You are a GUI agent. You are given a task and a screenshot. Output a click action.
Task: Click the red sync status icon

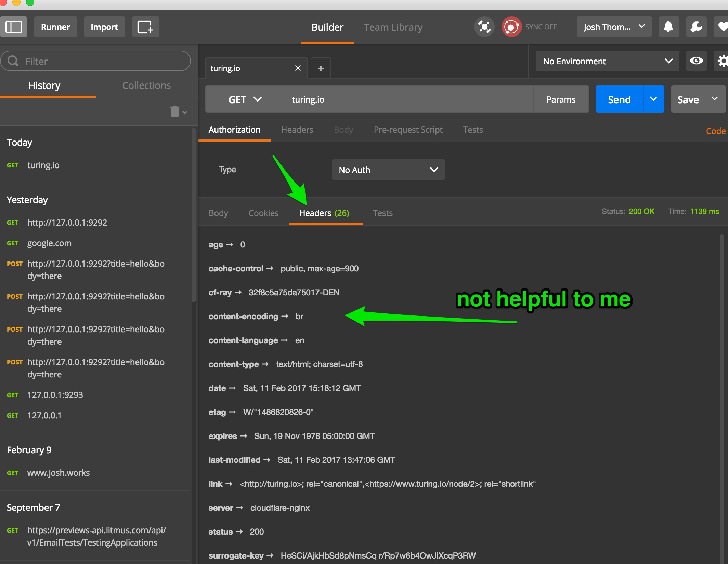pyautogui.click(x=511, y=27)
